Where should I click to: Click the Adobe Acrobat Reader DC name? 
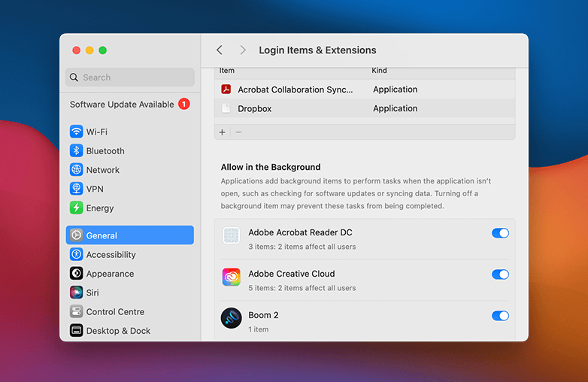pyautogui.click(x=300, y=232)
